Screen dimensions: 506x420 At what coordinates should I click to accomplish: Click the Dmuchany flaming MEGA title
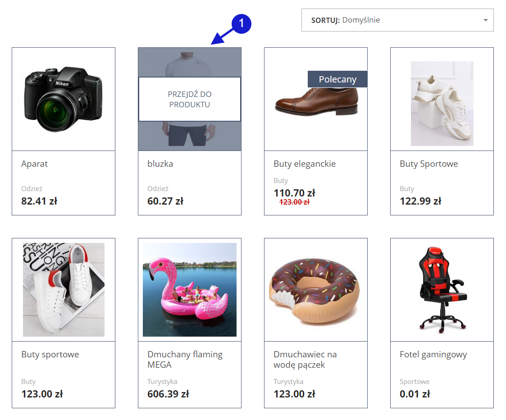click(x=185, y=359)
